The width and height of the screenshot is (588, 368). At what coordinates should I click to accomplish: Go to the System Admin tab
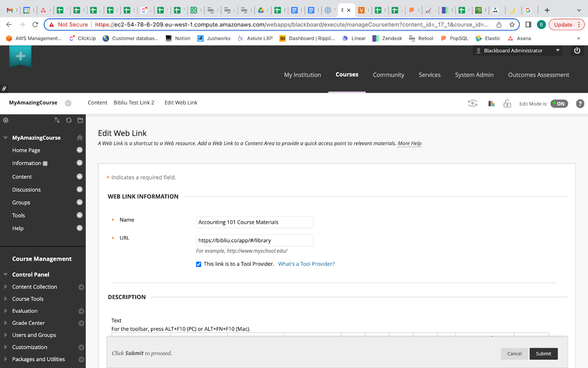(474, 75)
